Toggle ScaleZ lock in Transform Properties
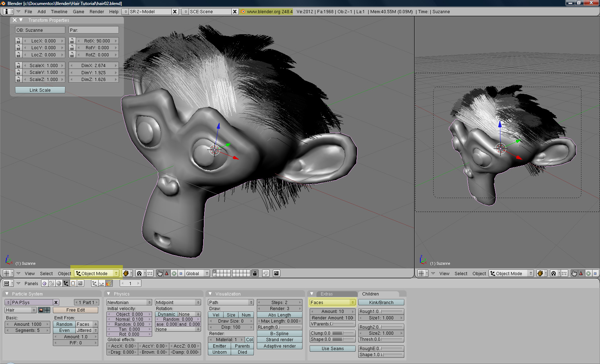This screenshot has width=600, height=364. click(x=18, y=79)
